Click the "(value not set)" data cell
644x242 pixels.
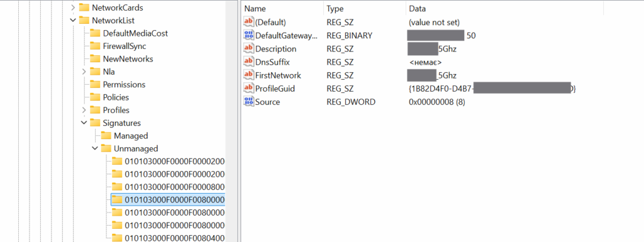[x=434, y=22]
